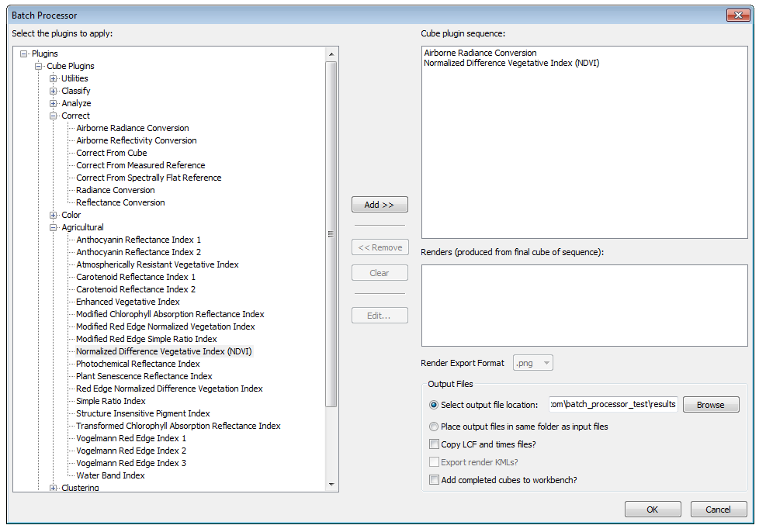Select Airborne Reflectivity Conversion plugin

click(137, 140)
